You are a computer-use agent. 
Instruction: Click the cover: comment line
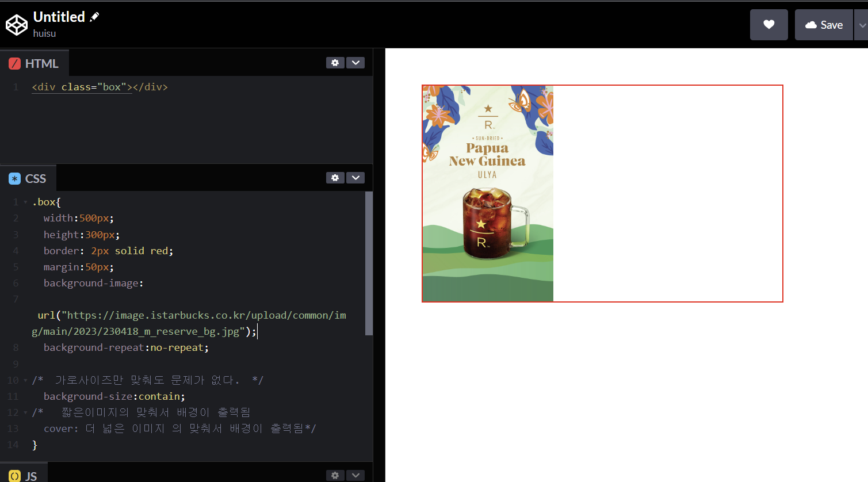(179, 429)
